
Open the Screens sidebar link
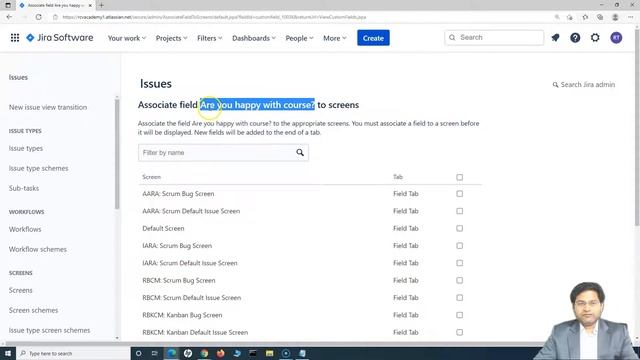[x=20, y=291]
